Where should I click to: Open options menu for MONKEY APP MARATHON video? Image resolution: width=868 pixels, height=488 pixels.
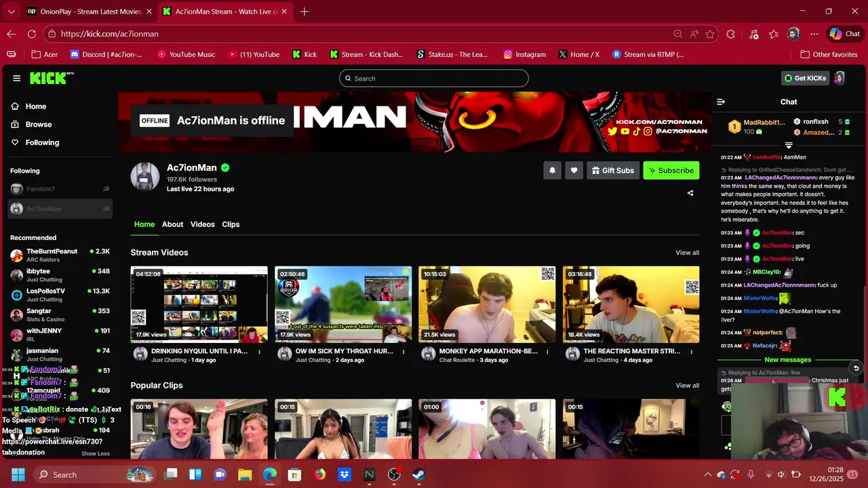click(547, 352)
